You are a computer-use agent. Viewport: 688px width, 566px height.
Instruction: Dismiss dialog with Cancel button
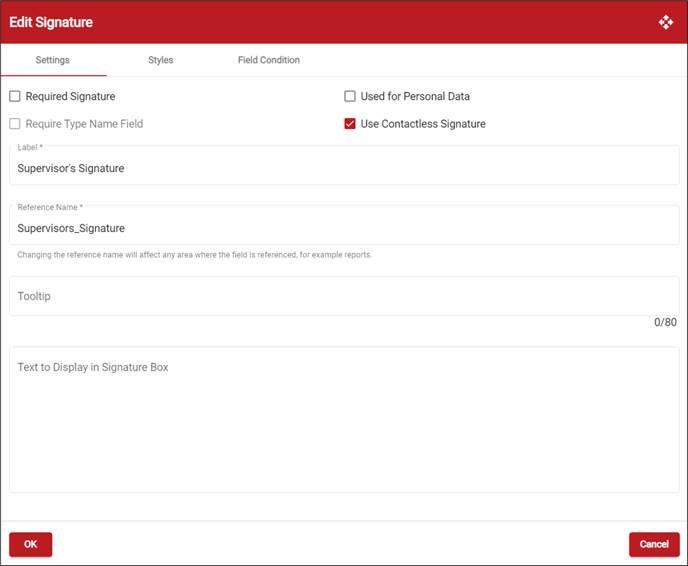654,544
